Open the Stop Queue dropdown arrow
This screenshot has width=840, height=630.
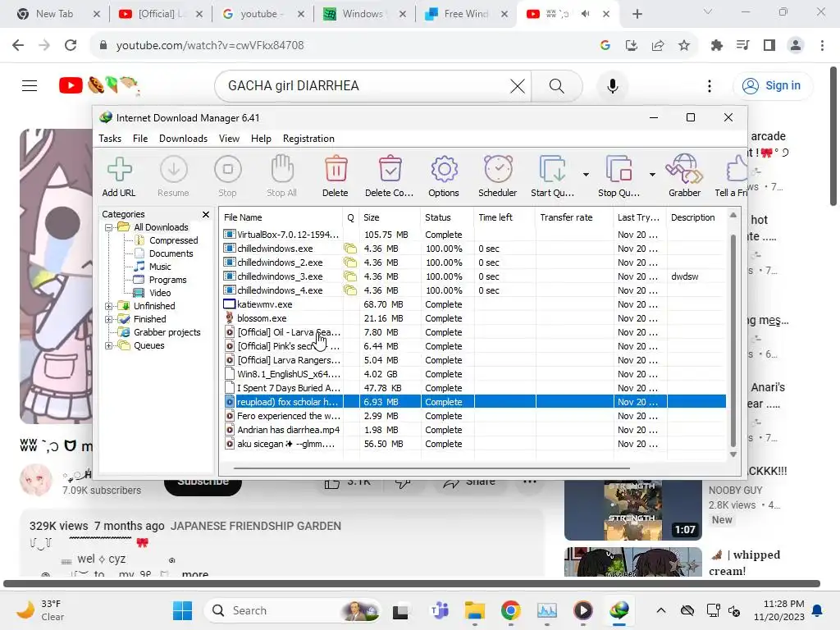[x=652, y=175]
